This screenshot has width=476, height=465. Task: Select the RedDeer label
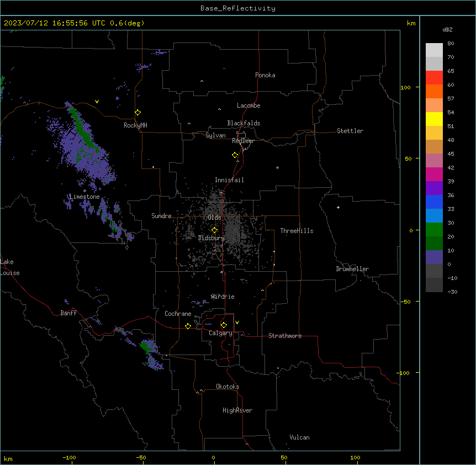pos(243,140)
